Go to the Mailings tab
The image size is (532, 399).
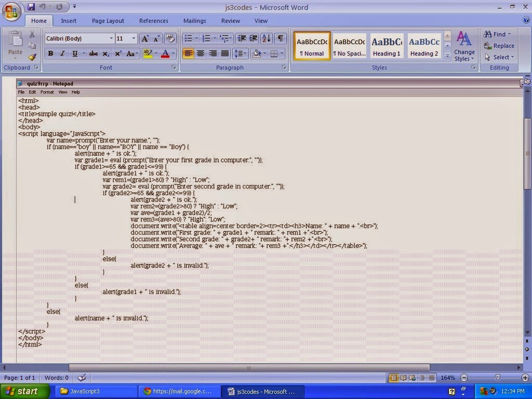[194, 21]
